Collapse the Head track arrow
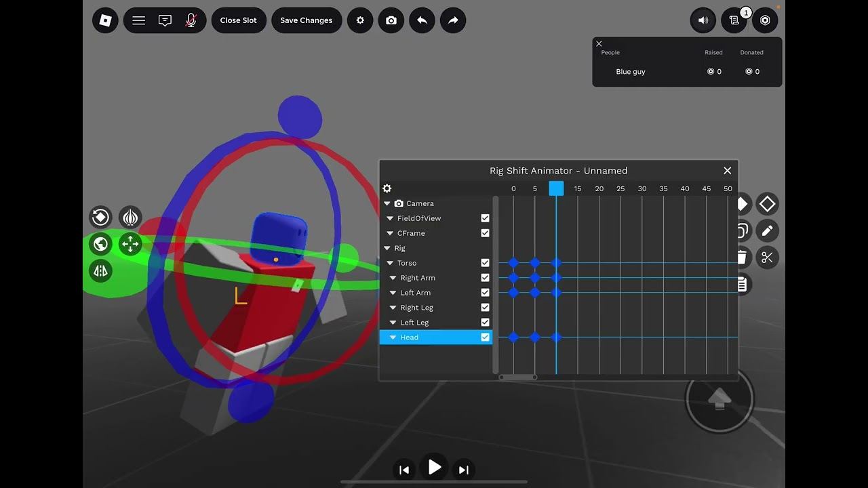Image resolution: width=868 pixels, height=488 pixels. 393,338
